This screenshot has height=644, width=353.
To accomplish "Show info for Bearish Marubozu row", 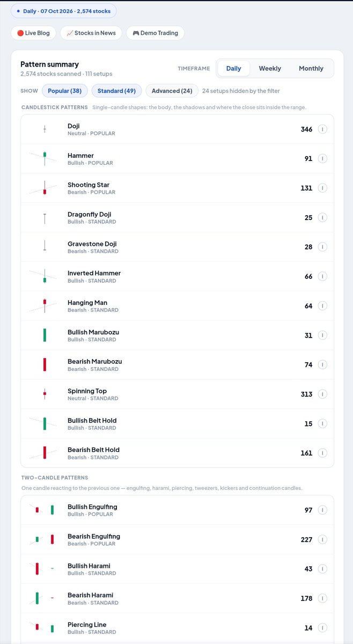I will pyautogui.click(x=322, y=365).
